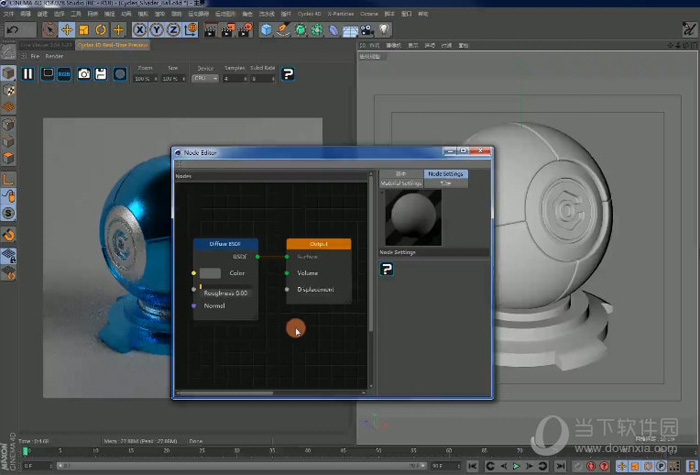The width and height of the screenshot is (700, 475).
Task: Add a cube primitive from the toolbar
Action: (266, 30)
